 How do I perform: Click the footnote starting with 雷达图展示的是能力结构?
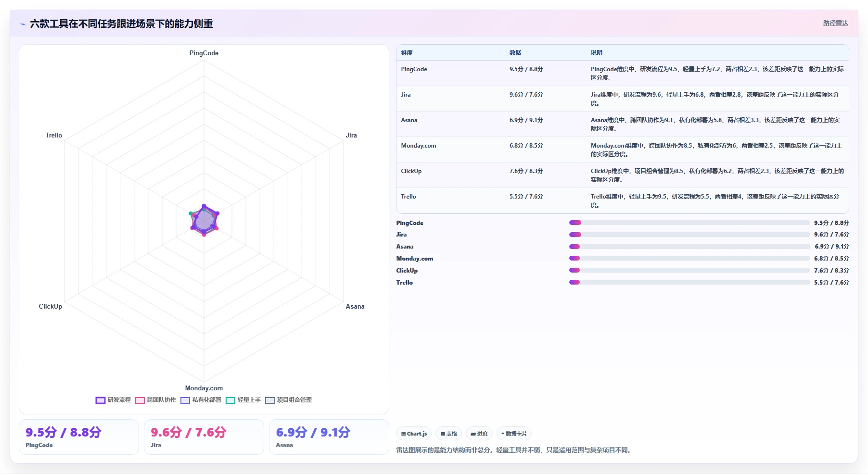[514, 450]
